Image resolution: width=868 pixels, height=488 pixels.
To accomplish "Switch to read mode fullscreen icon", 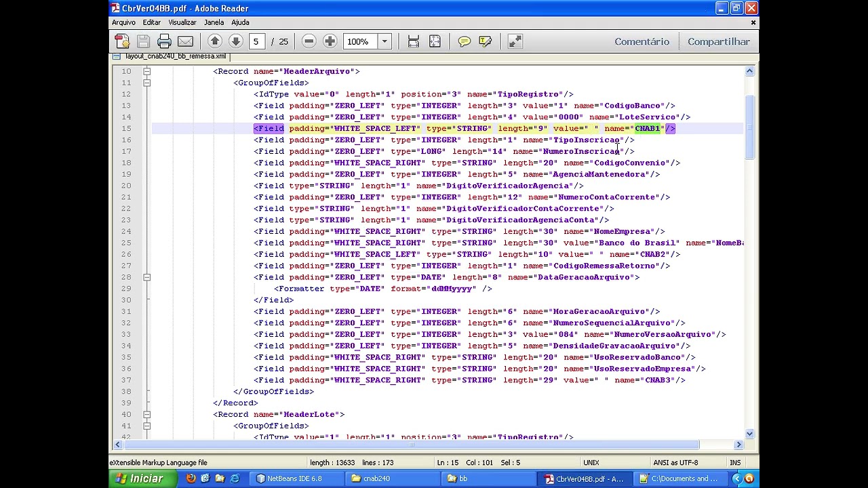I will pyautogui.click(x=515, y=41).
